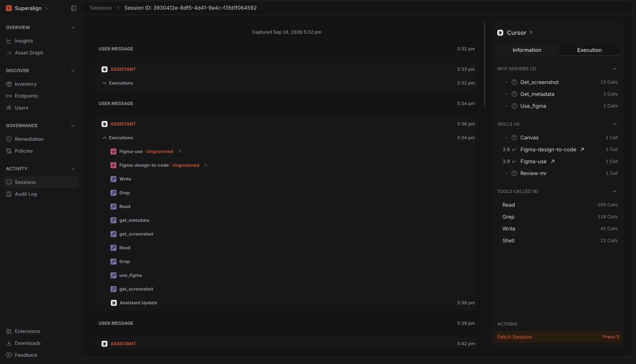Viewport: 636px width, 364px height.
Task: Click the Canvas skill question icon
Action: 514,138
